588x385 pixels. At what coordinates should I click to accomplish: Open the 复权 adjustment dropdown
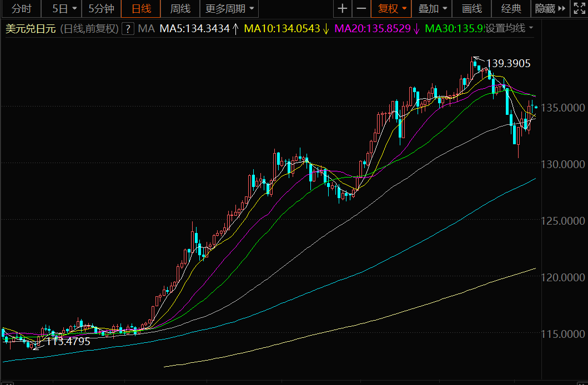[x=392, y=9]
